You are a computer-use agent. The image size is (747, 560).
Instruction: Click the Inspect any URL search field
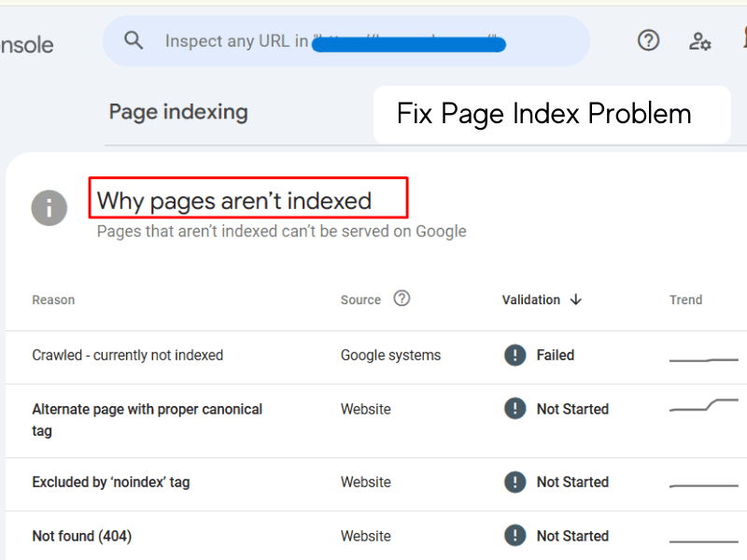pos(346,41)
